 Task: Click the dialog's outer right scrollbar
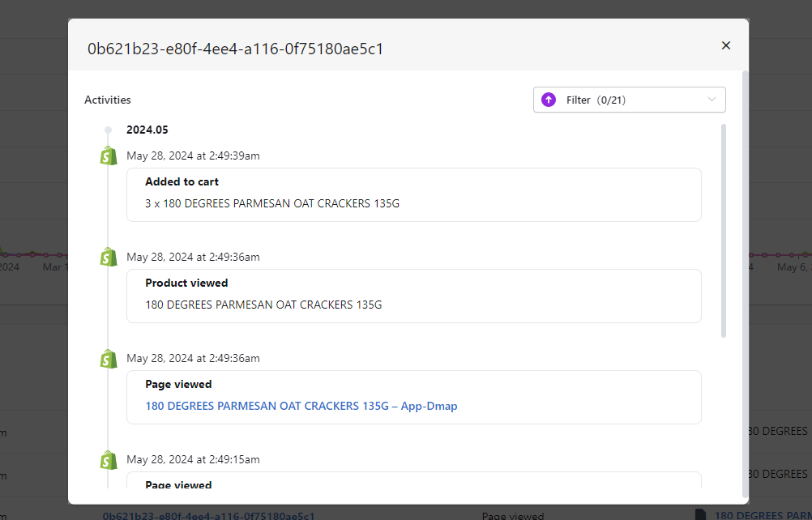(x=745, y=283)
